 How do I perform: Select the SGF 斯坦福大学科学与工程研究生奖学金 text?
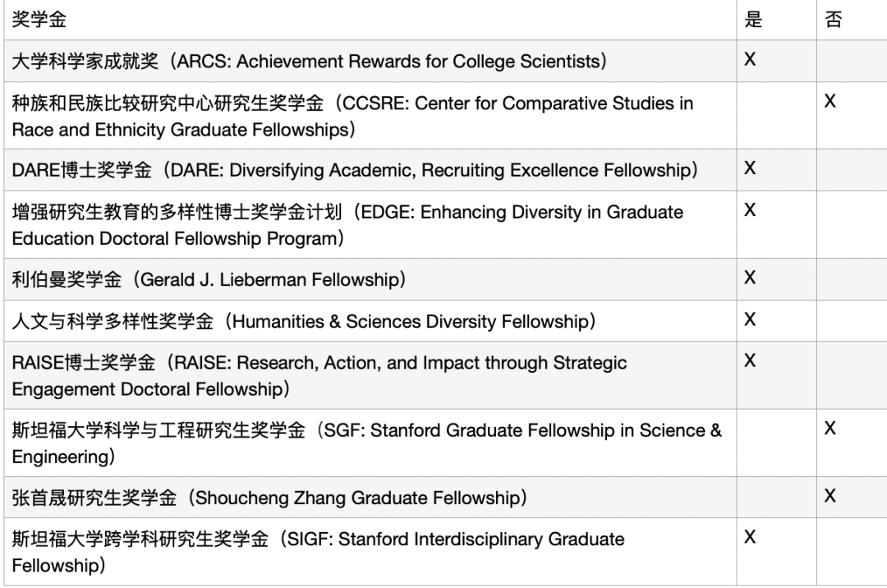(x=367, y=443)
